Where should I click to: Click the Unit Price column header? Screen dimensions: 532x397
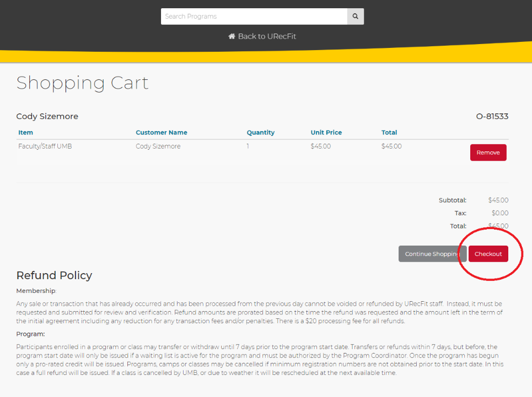pyautogui.click(x=326, y=133)
